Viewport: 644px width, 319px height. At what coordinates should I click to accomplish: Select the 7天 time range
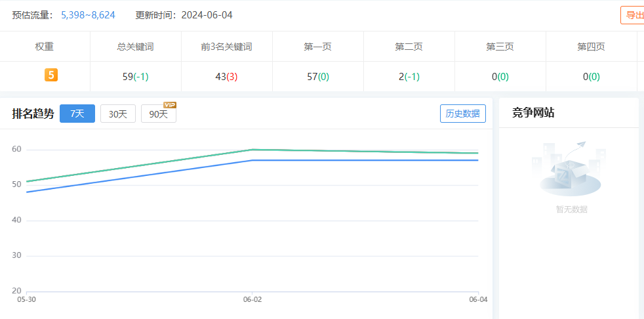[x=77, y=114]
